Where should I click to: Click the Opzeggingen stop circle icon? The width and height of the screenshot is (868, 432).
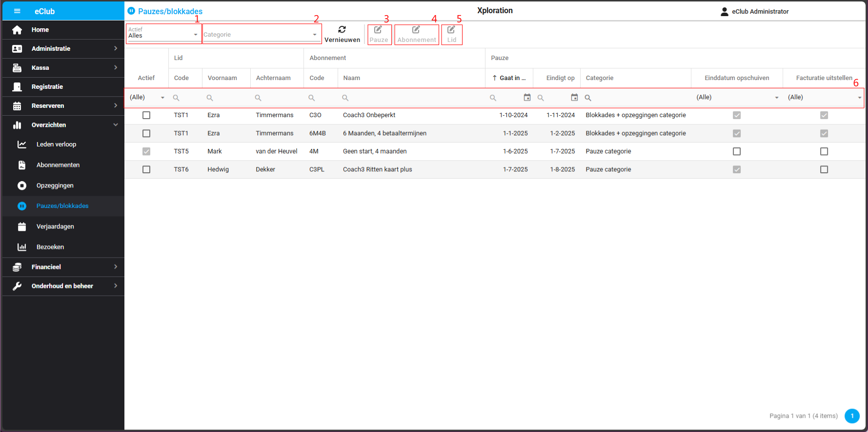pyautogui.click(x=22, y=185)
